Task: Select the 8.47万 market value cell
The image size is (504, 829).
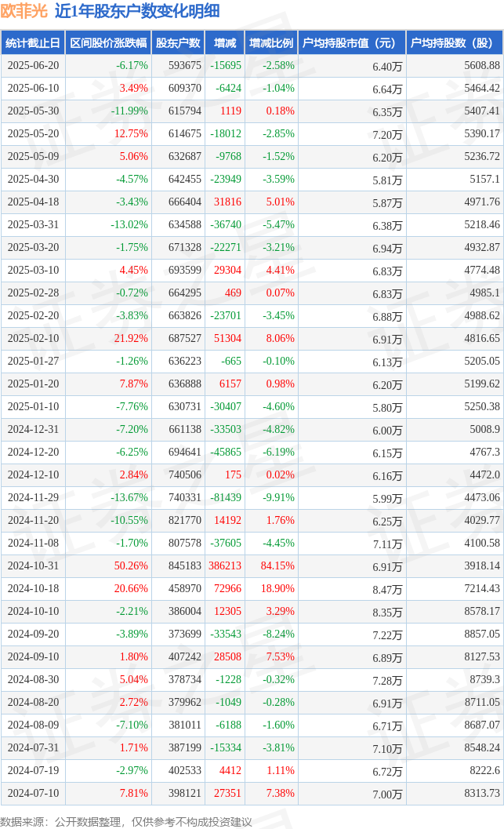Action: point(387,590)
